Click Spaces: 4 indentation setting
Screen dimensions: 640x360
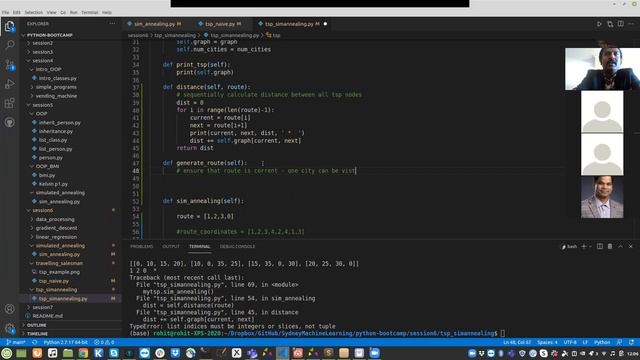547,342
